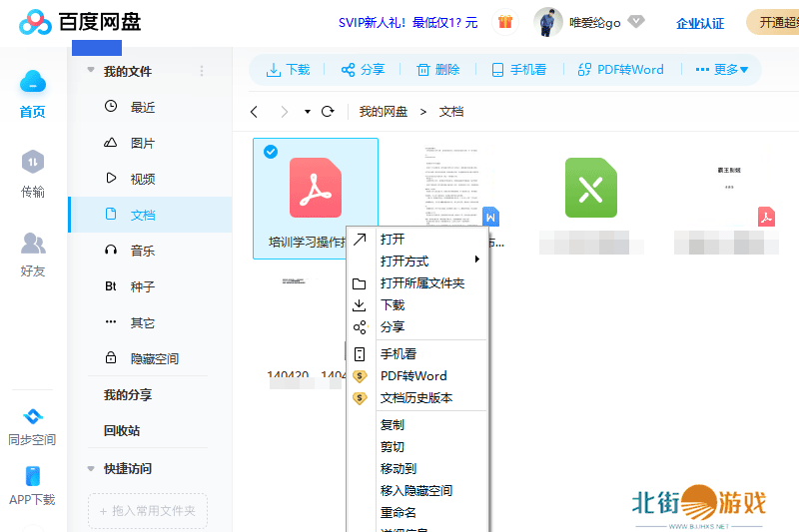The image size is (799, 532).
Task: Click 企业认证 link in the header
Action: point(700,23)
